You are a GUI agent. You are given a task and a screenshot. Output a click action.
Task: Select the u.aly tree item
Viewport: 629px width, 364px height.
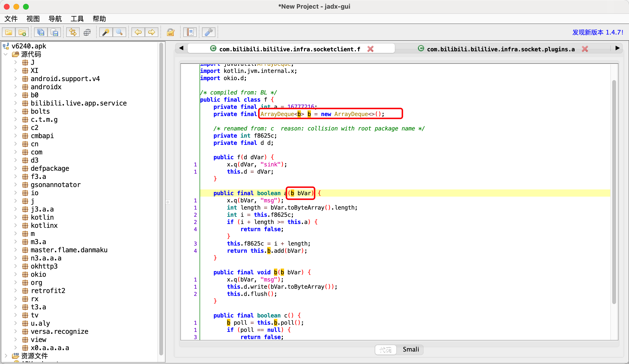click(40, 323)
